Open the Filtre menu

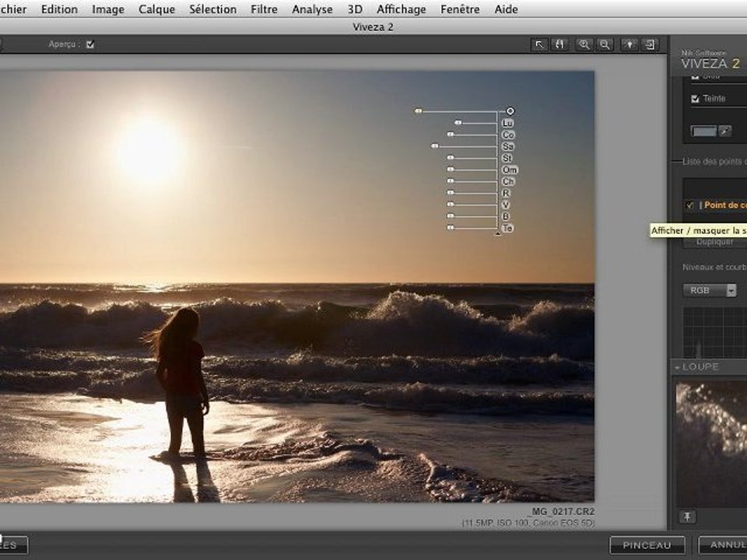(264, 9)
